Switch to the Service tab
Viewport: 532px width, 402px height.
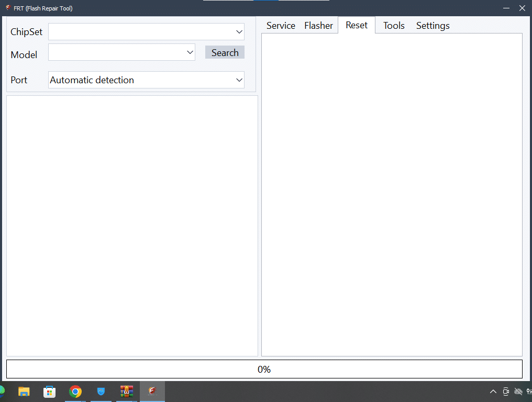pyautogui.click(x=281, y=26)
